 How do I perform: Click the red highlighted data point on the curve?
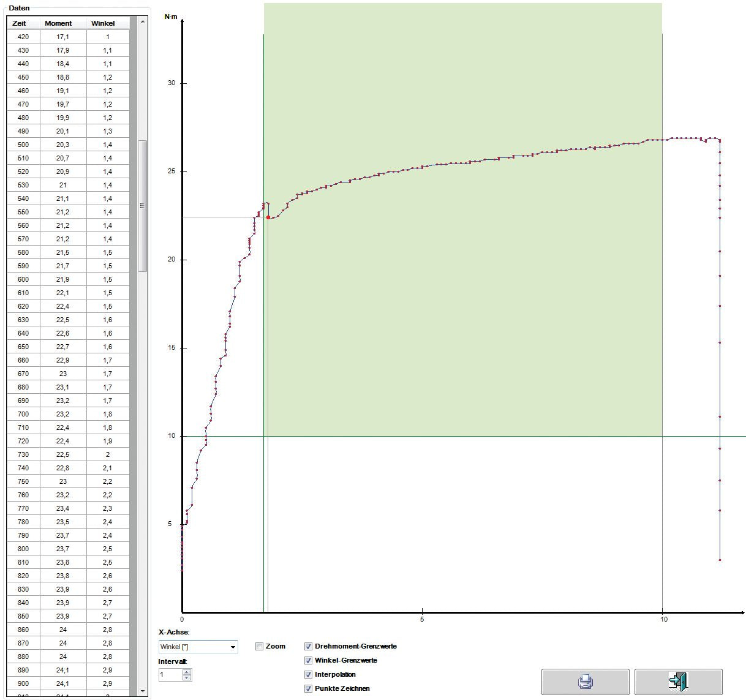pyautogui.click(x=268, y=217)
